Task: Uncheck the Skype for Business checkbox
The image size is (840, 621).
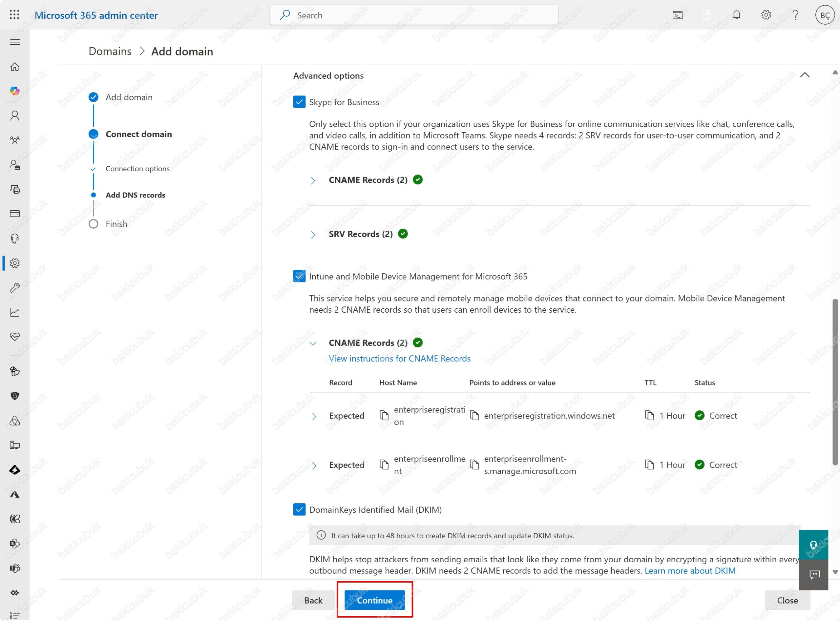Action: click(299, 102)
